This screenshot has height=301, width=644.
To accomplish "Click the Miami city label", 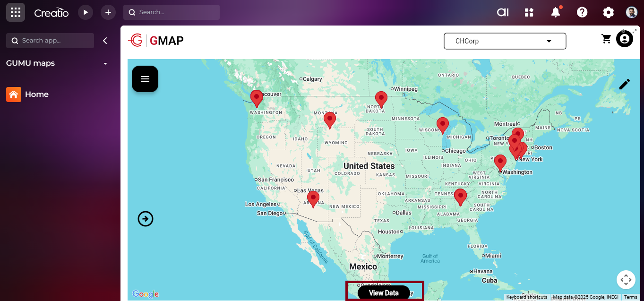I will 493,256.
